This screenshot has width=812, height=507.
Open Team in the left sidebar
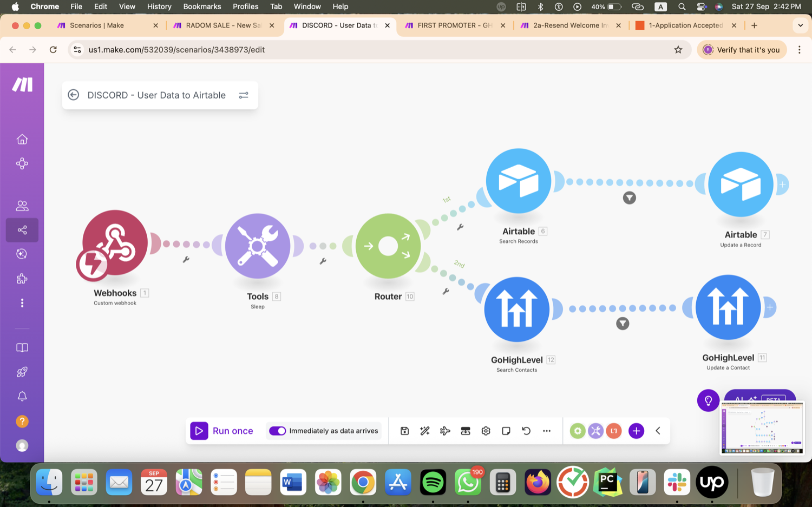point(22,206)
